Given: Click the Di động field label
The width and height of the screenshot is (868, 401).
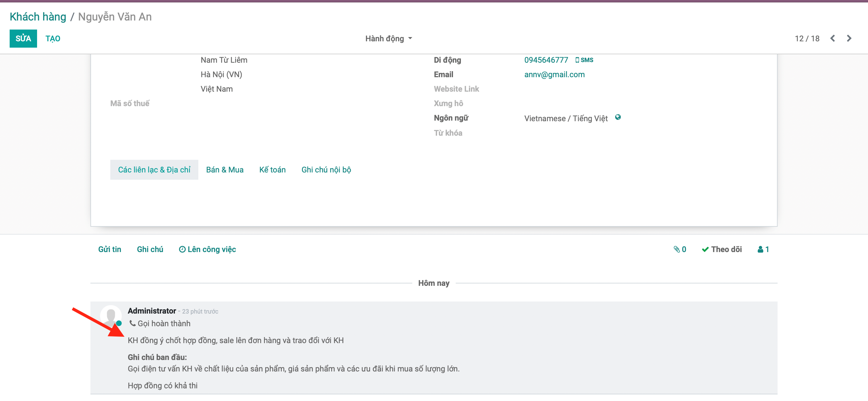Looking at the screenshot, I should pyautogui.click(x=447, y=60).
